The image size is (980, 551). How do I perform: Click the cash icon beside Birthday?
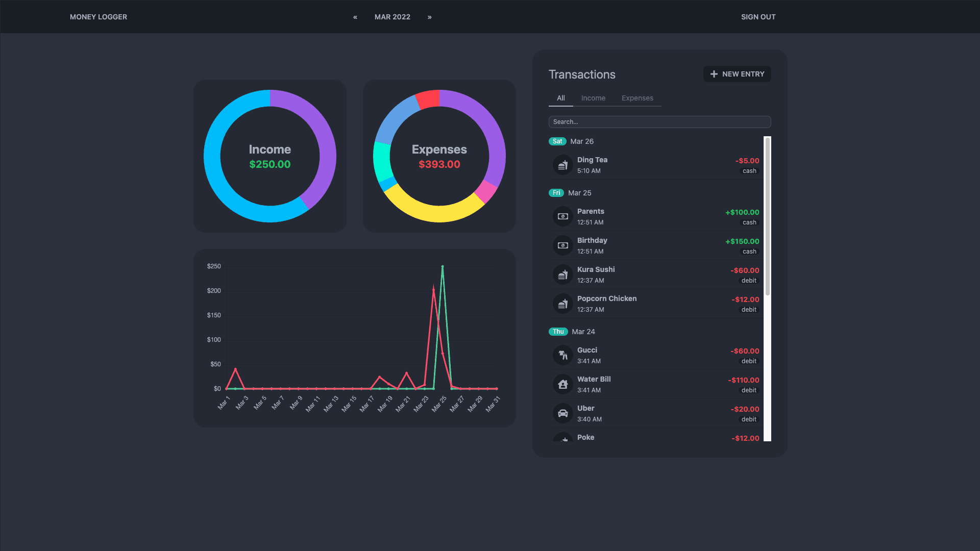click(562, 245)
